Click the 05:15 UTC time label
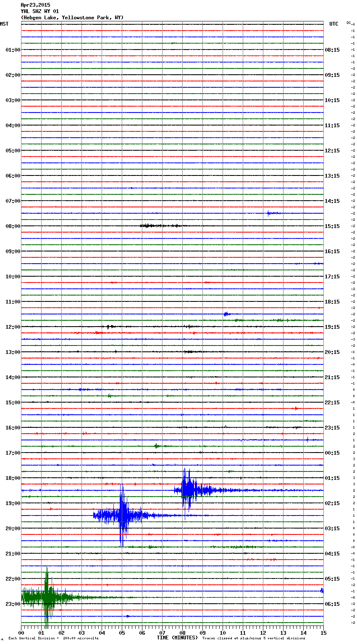Viewport: 357px width, 644px height. tap(332, 579)
